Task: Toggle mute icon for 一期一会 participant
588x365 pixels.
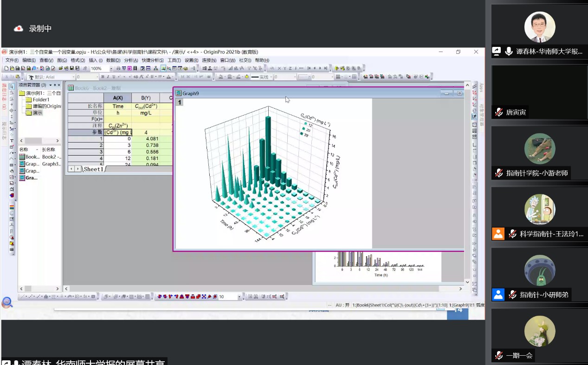Action: pyautogui.click(x=499, y=356)
